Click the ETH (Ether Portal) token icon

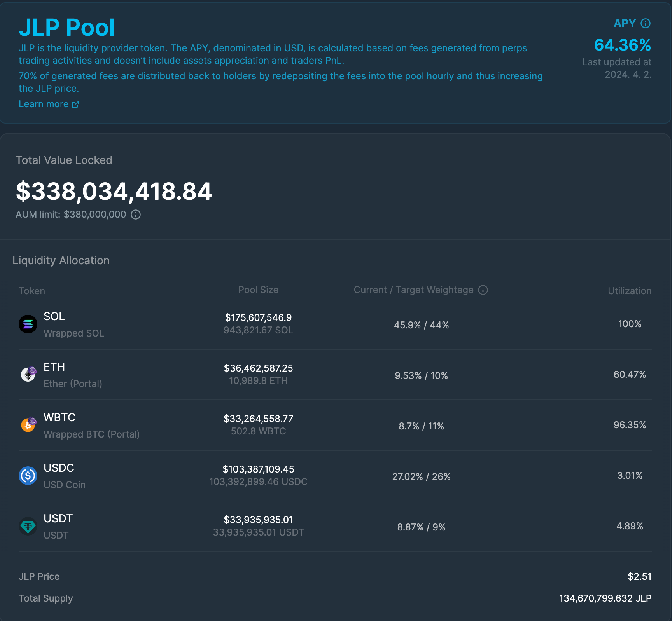tap(28, 375)
